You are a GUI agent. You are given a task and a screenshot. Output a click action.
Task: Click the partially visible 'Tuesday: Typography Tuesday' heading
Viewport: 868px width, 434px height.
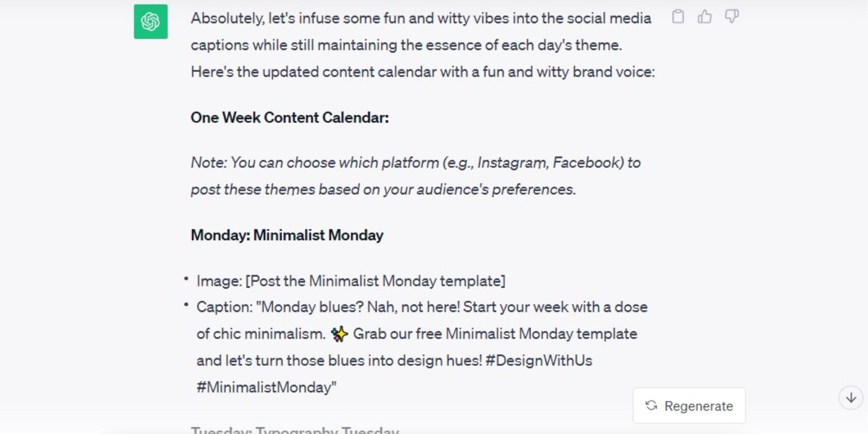point(295,430)
